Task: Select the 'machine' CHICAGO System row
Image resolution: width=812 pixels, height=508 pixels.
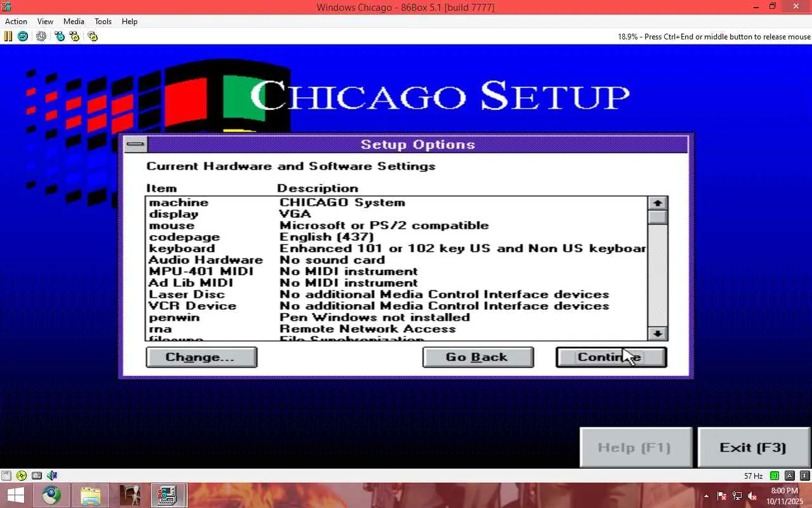Action: [x=396, y=203]
